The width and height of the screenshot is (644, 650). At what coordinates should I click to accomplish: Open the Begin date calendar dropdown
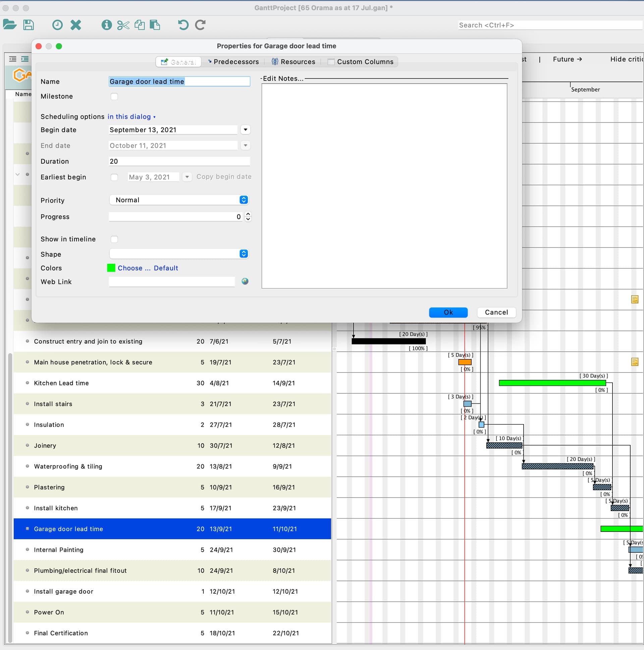point(245,130)
